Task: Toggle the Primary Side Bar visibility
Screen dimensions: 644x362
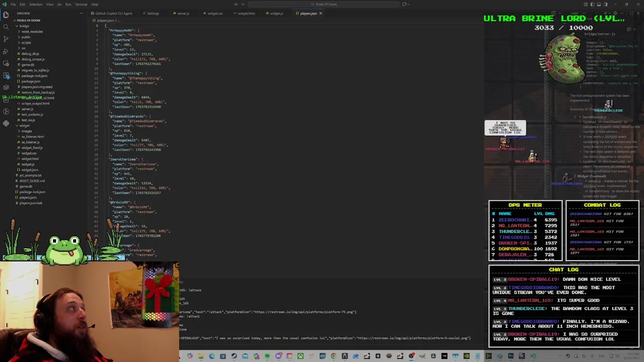Action: pyautogui.click(x=592, y=4)
